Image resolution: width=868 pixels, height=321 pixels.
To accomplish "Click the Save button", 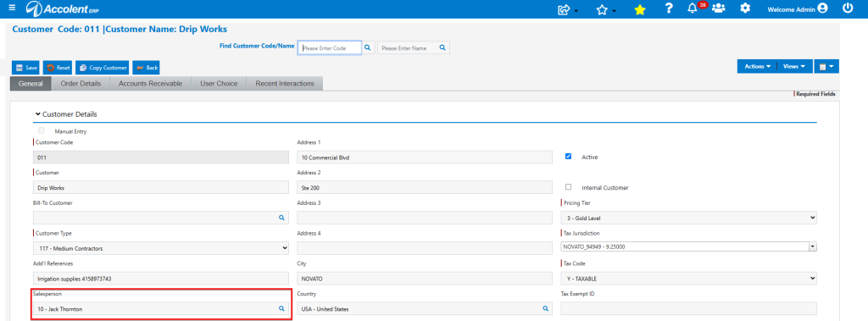I will pyautogui.click(x=25, y=68).
